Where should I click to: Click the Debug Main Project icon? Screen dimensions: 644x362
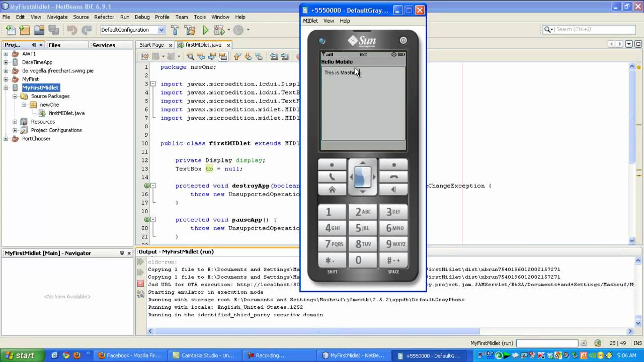coord(220,30)
